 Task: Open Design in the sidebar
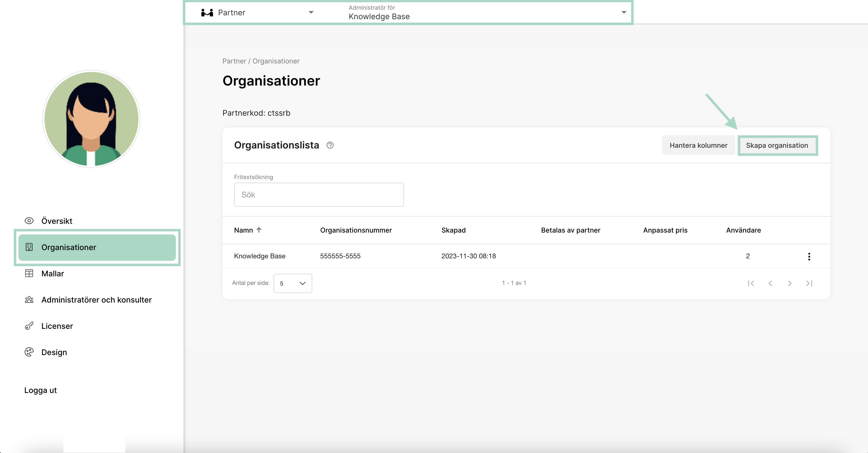click(97, 352)
